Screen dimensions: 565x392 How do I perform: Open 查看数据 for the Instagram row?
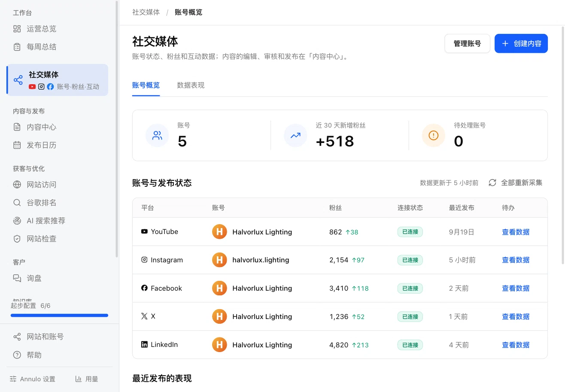click(x=516, y=260)
